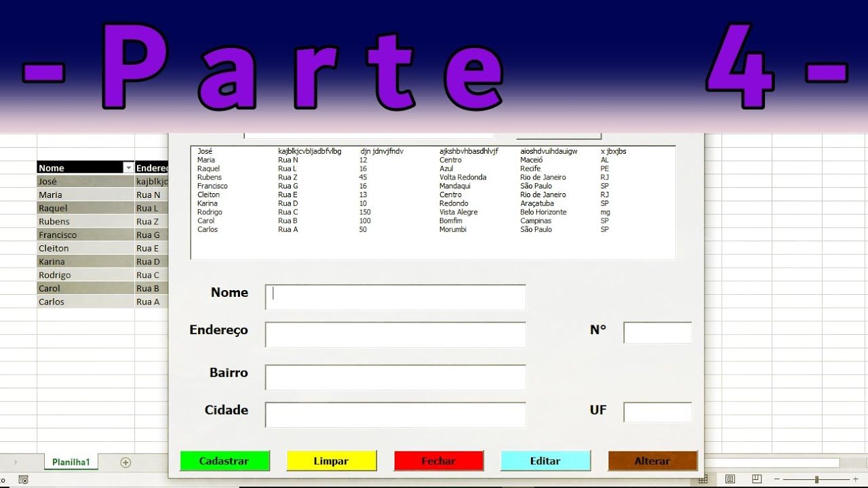868x488 pixels.
Task: Click the zoom out minus icon
Action: [x=778, y=479]
